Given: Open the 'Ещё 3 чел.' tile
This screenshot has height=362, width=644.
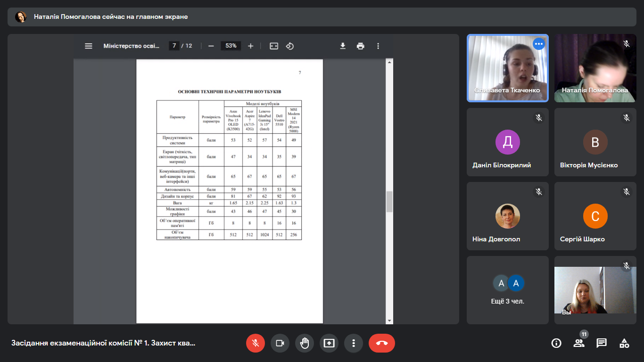Looking at the screenshot, I should pos(508,290).
